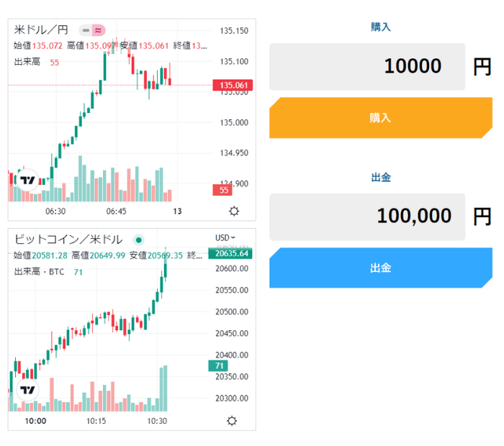
Task: Click the 10:15 time axis marker
Action: [x=96, y=421]
